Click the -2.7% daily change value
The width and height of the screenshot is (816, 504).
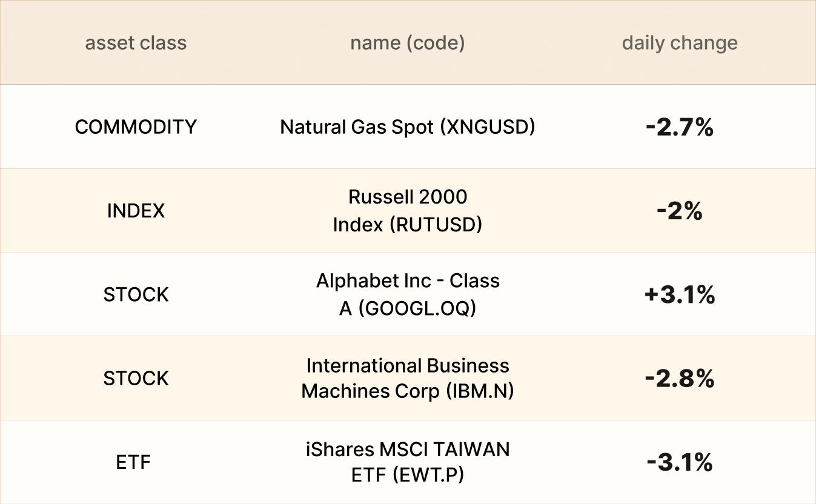tap(680, 127)
